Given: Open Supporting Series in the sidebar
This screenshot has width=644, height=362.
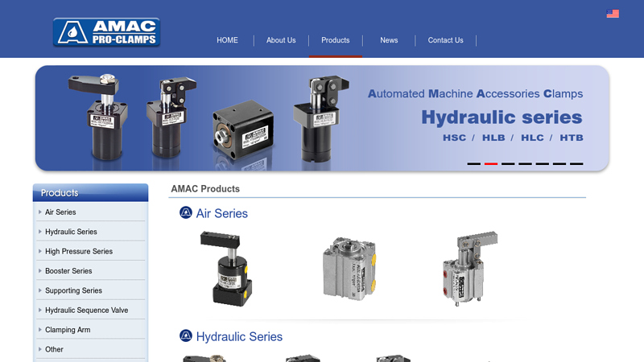Looking at the screenshot, I should click(73, 290).
